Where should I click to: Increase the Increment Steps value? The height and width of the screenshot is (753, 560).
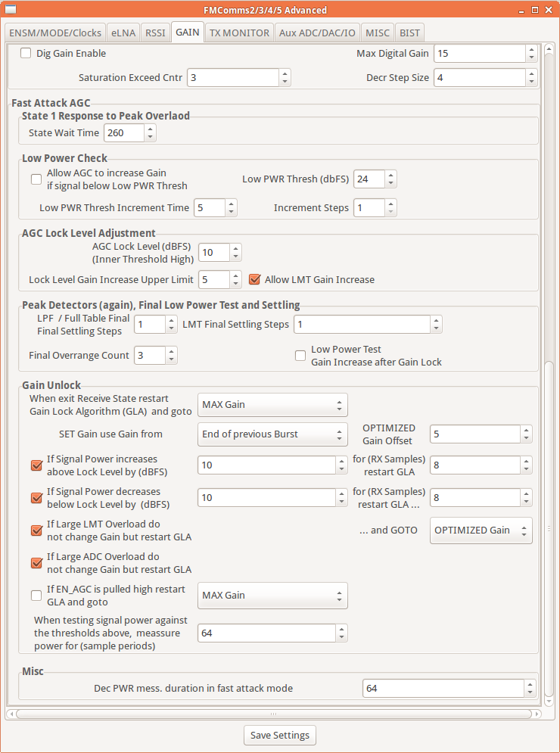click(x=391, y=204)
